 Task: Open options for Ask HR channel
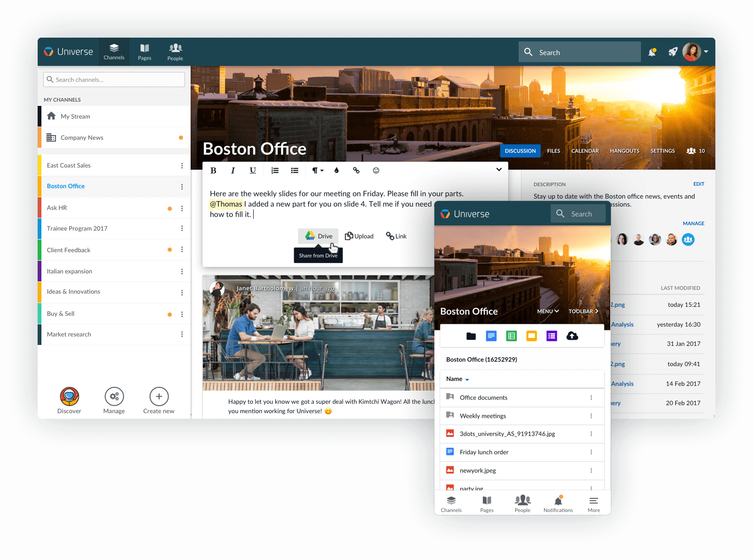pos(182,208)
